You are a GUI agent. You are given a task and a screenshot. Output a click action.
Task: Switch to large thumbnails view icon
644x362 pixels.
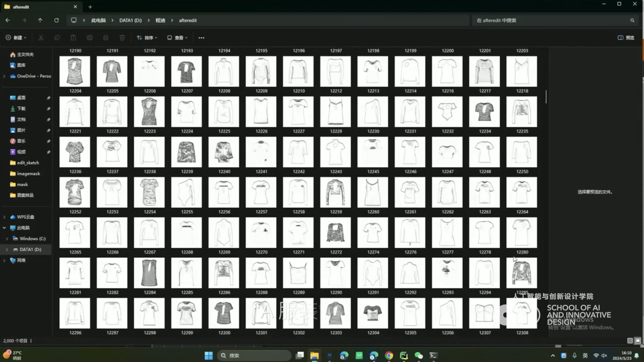pyautogui.click(x=638, y=341)
